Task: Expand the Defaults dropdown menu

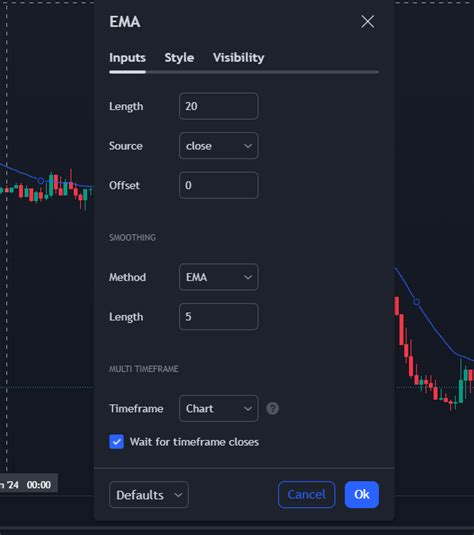Action: pyautogui.click(x=149, y=495)
